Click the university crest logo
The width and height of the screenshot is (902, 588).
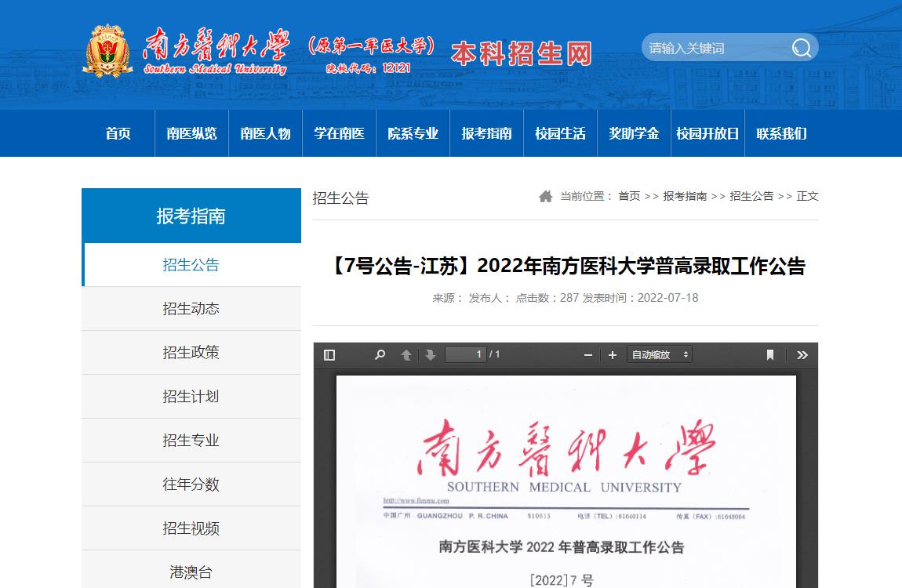[x=107, y=51]
